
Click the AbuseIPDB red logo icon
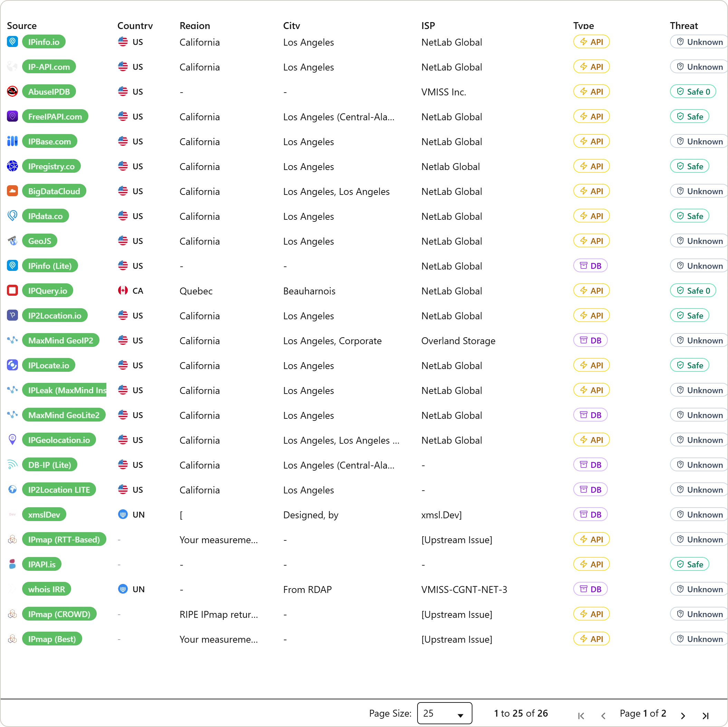pos(12,91)
